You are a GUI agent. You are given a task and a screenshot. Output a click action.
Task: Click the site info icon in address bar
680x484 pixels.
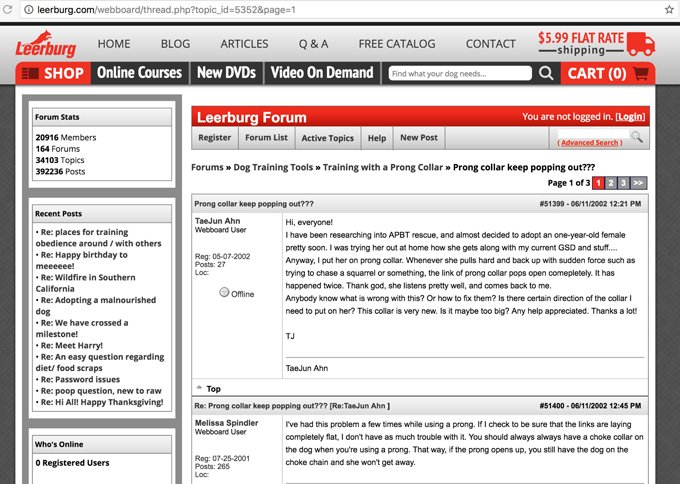[x=29, y=10]
